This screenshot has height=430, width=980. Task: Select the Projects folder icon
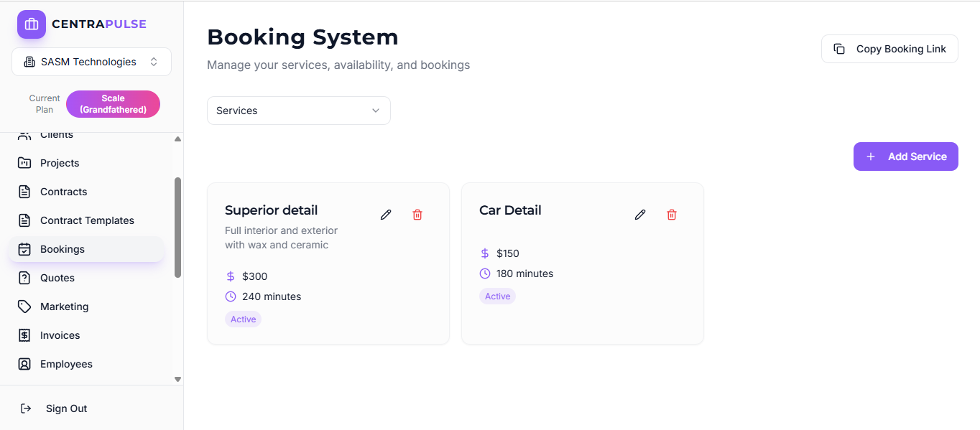click(x=25, y=163)
